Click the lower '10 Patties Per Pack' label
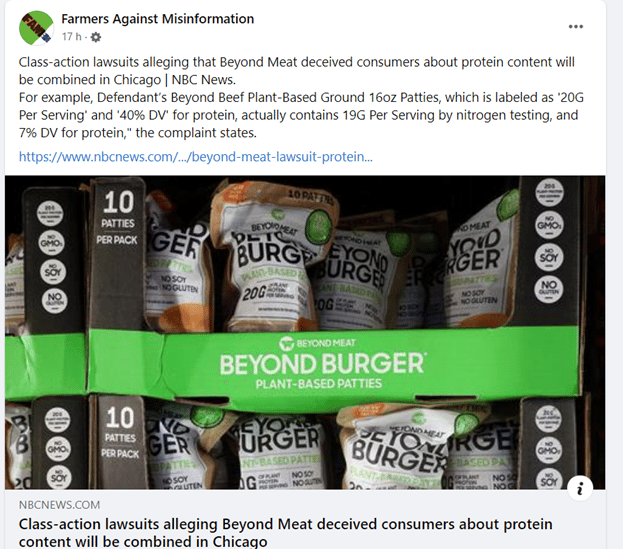Screen dimensions: 623x549 (x=120, y=432)
